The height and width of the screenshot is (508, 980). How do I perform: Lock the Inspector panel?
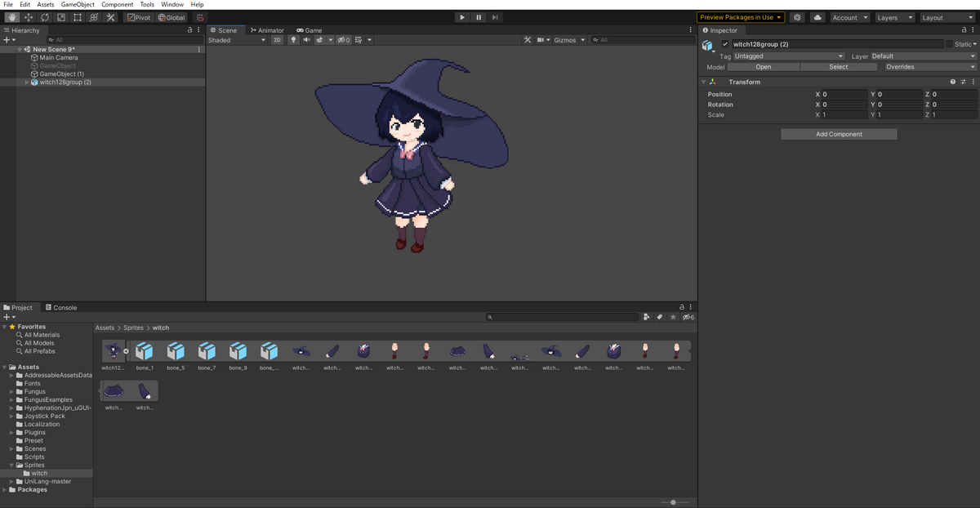coord(964,30)
